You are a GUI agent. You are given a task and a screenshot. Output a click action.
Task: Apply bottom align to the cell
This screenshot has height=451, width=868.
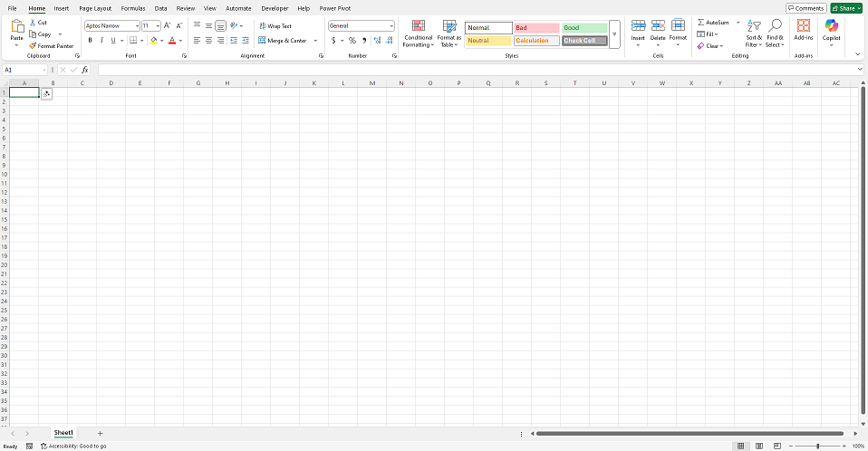[x=220, y=25]
